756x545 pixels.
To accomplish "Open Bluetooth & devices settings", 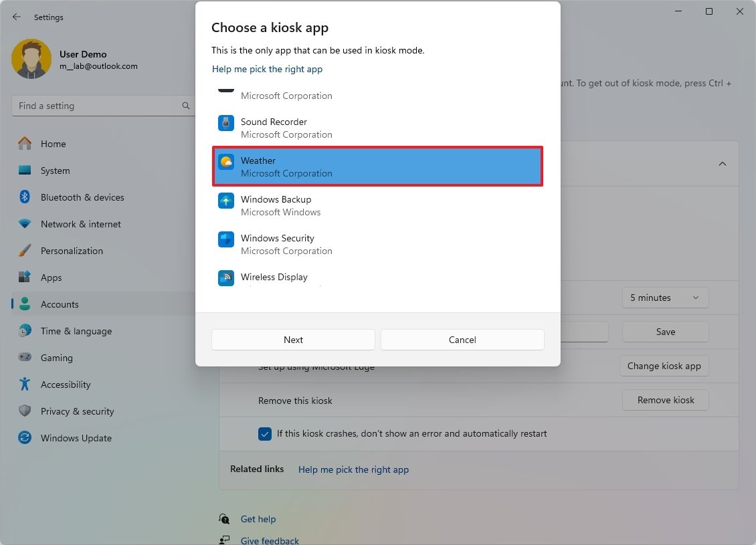I will [82, 197].
